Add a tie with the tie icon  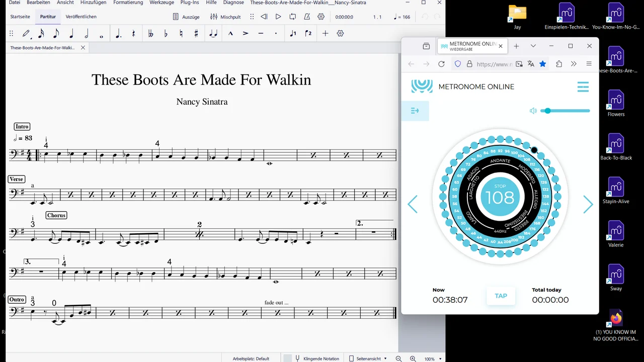[213, 34]
